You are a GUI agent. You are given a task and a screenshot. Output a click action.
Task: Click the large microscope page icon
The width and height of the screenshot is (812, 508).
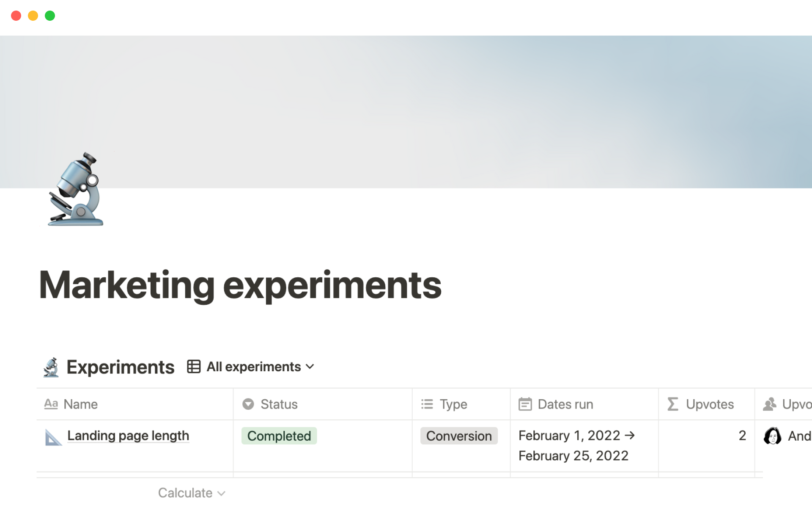point(75,189)
